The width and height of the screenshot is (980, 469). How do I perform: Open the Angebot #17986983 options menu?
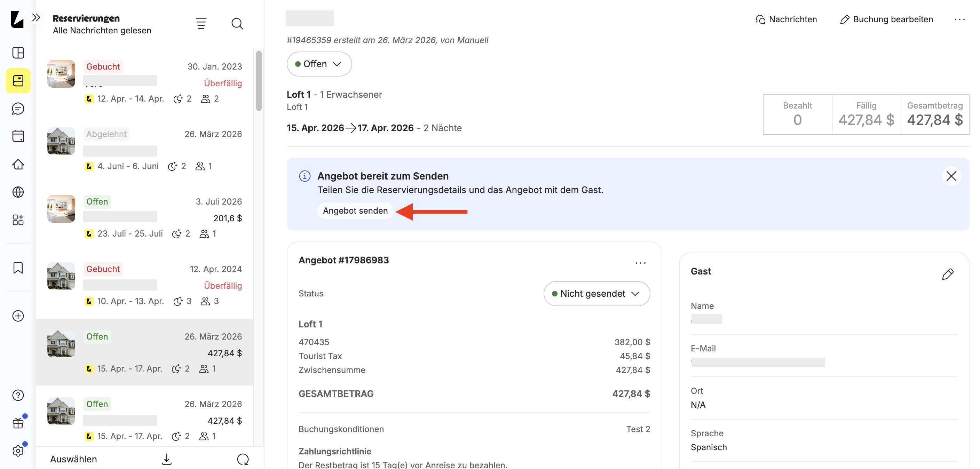(x=640, y=263)
